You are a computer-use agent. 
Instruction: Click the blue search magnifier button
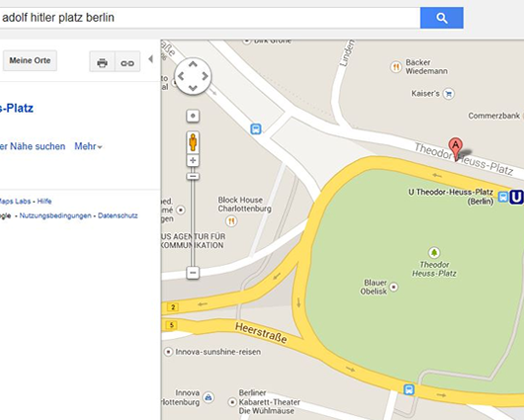click(442, 18)
